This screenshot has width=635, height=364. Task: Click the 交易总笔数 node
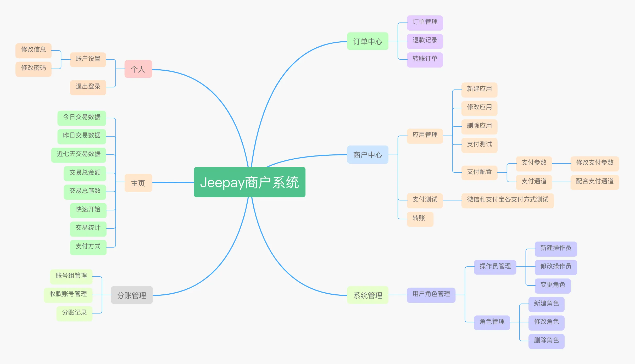coord(85,192)
